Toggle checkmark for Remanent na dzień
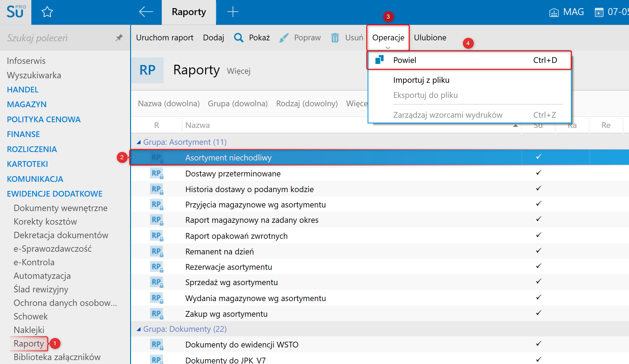629x364 pixels. click(x=539, y=251)
